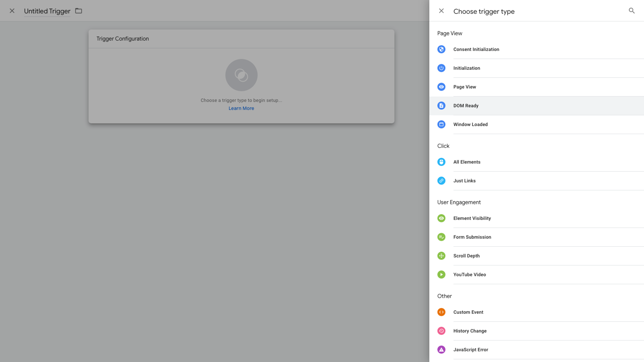Click the Consent Initialization shield icon
The height and width of the screenshot is (362, 644).
(441, 50)
